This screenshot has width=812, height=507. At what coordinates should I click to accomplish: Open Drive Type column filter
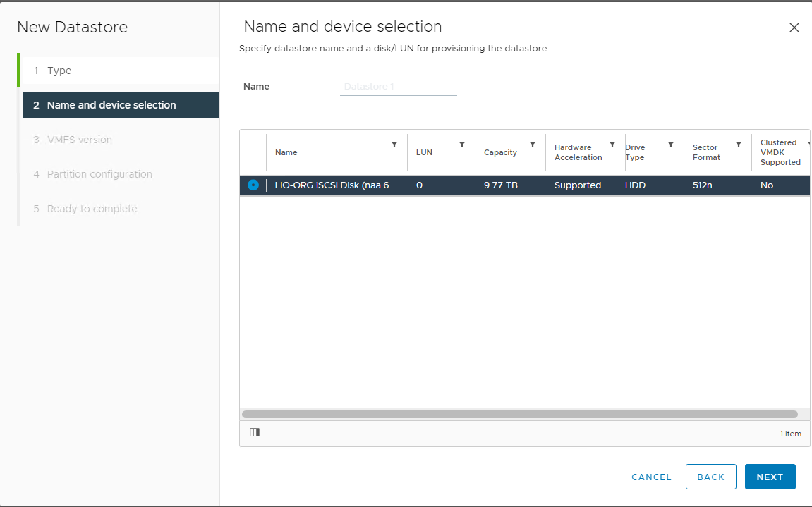[671, 145]
